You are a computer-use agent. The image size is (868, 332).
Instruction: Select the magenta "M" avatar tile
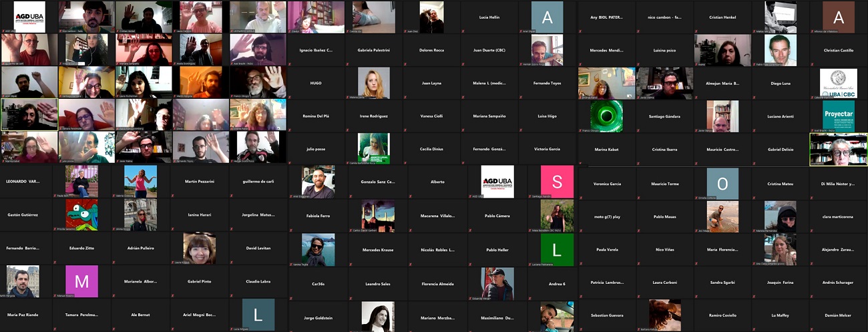point(81,281)
